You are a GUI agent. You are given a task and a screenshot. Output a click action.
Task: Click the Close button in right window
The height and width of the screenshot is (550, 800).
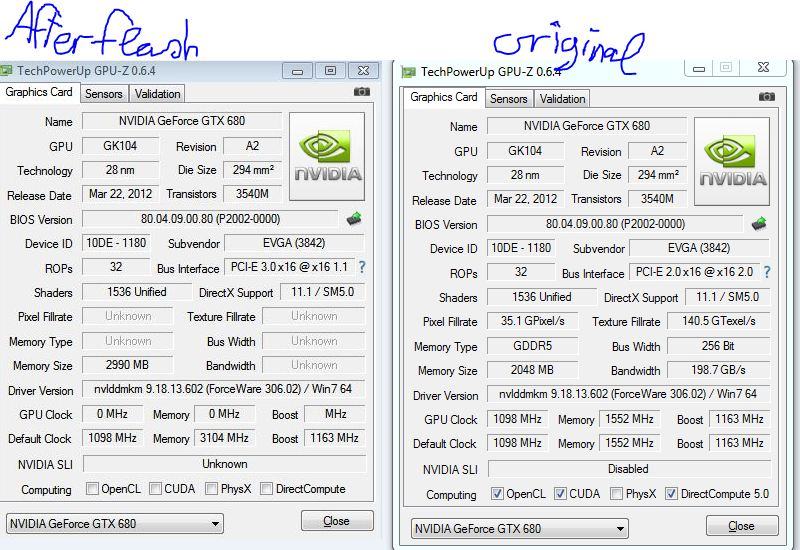click(x=742, y=526)
